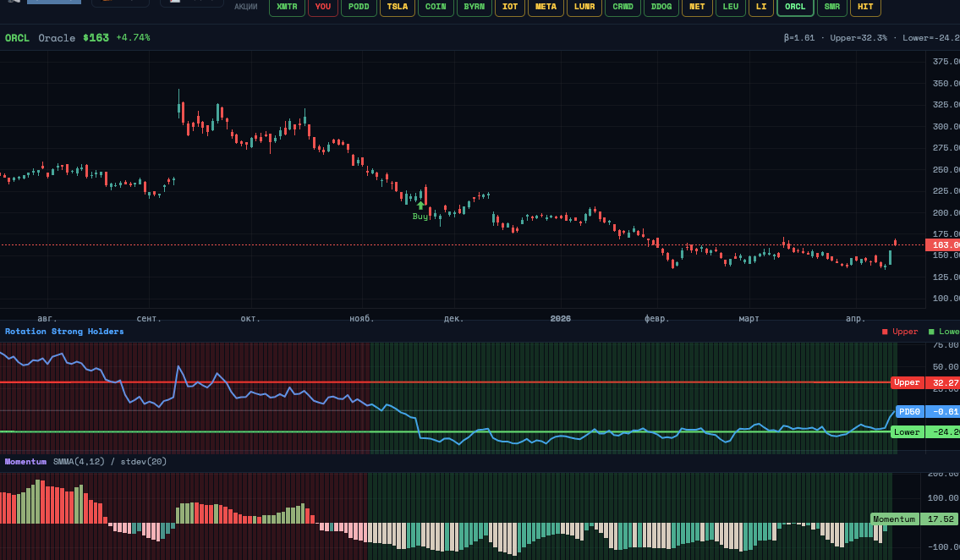The width and height of the screenshot is (960, 560).
Task: Click the Oracle company name
Action: coord(57,38)
